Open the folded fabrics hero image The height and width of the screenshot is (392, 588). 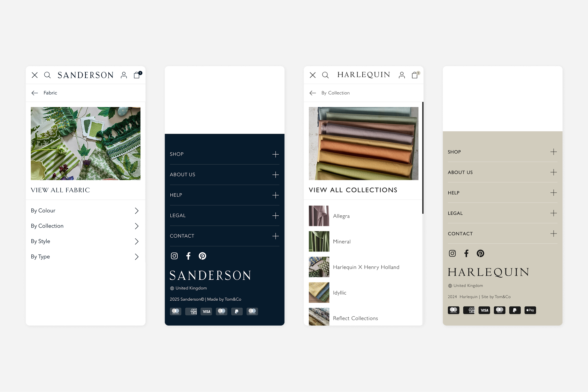pyautogui.click(x=364, y=143)
